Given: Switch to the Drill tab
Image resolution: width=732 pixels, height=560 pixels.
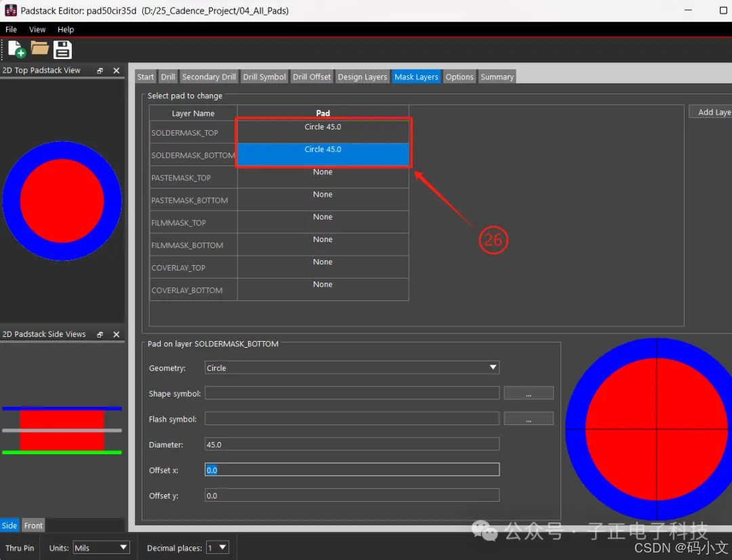Looking at the screenshot, I should point(168,77).
